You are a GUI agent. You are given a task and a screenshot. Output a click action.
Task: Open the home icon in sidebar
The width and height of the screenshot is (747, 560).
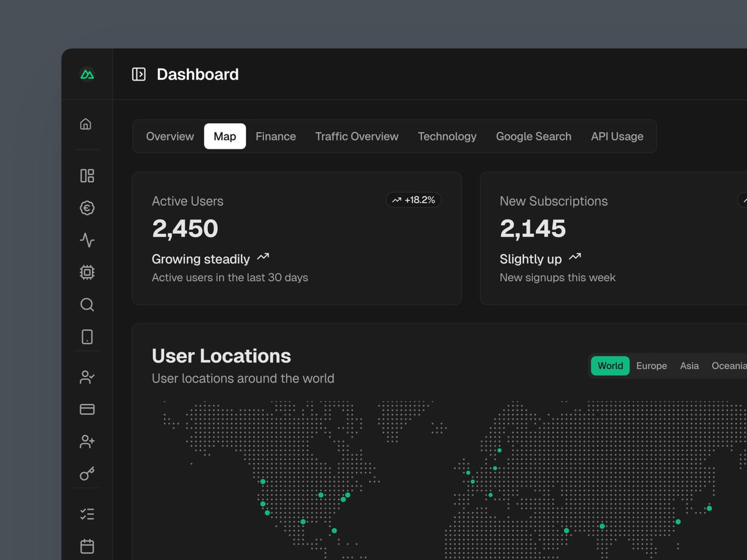coord(87,124)
